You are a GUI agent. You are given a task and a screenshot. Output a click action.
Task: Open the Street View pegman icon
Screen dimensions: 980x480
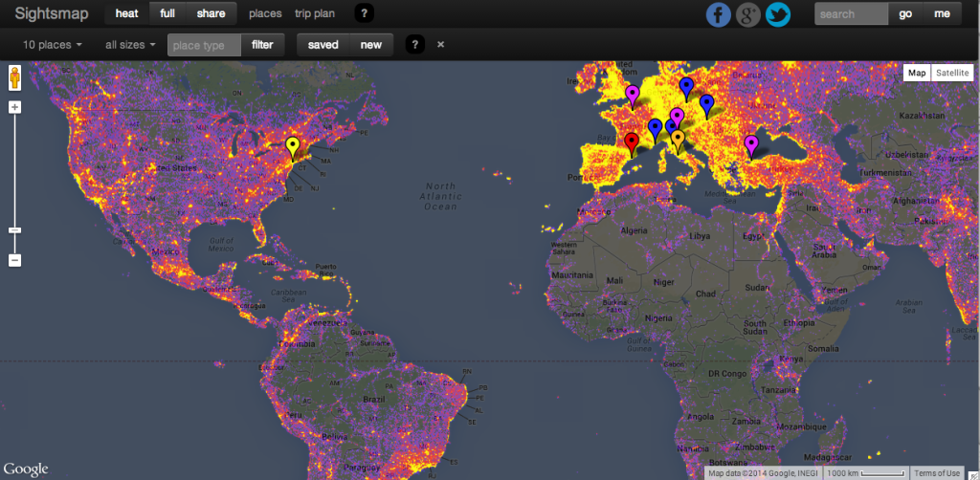15,78
